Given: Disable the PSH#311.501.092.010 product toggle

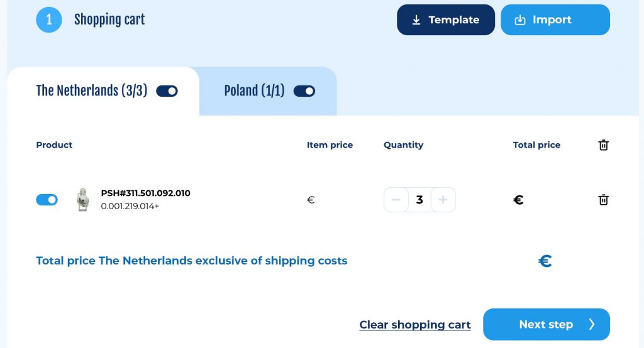Looking at the screenshot, I should pyautogui.click(x=47, y=200).
